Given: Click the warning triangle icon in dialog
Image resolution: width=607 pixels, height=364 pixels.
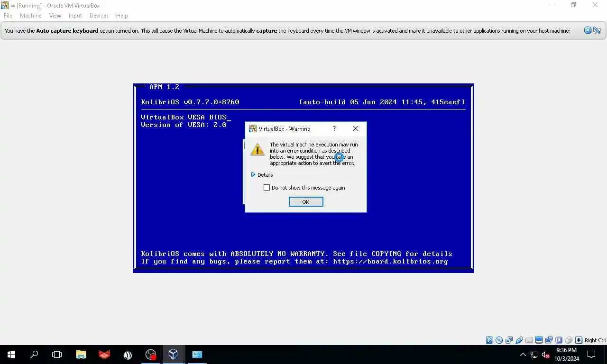Looking at the screenshot, I should coord(258,149).
